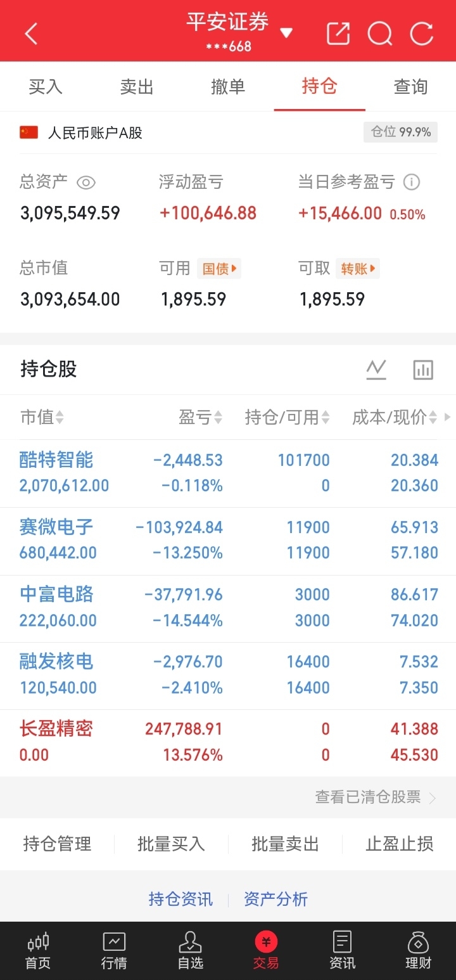Open the share/export icon
Screen dimensions: 456x980
(x=338, y=34)
